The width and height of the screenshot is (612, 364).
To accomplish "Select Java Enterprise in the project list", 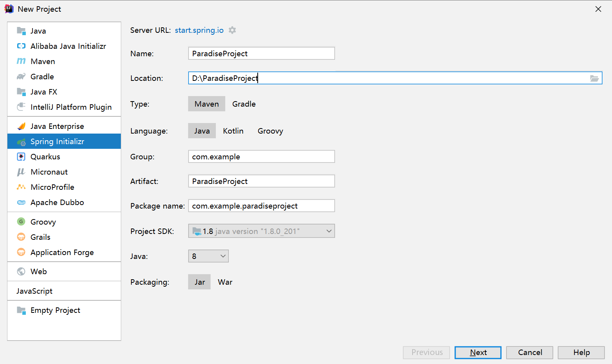I will [57, 126].
